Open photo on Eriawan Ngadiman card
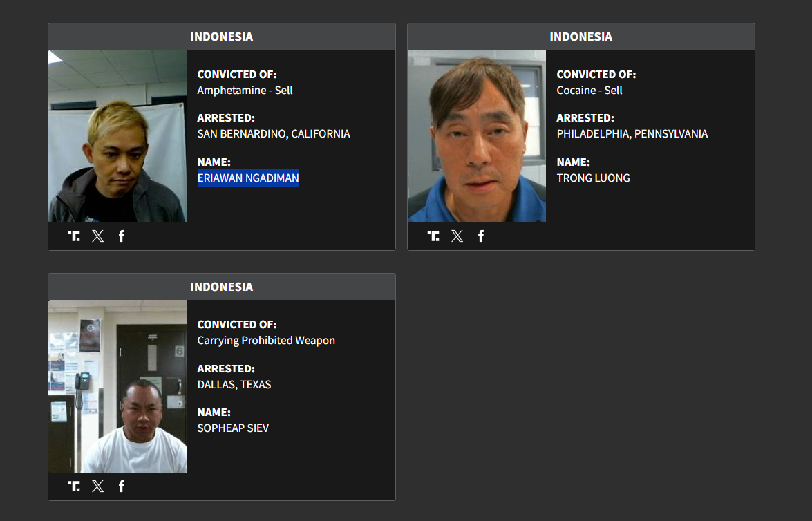Viewport: 812px width, 521px height. pyautogui.click(x=117, y=136)
